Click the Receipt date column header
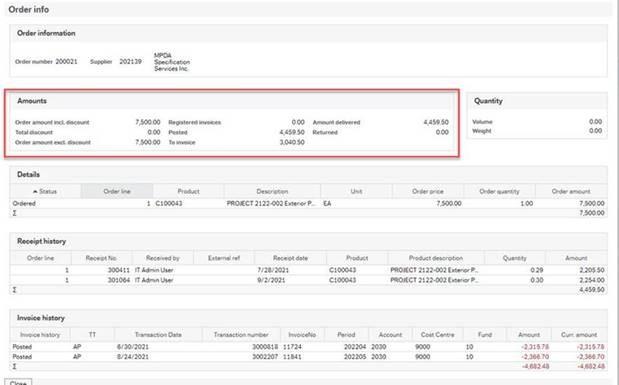Screen dimensions: 619x385 pos(290,258)
